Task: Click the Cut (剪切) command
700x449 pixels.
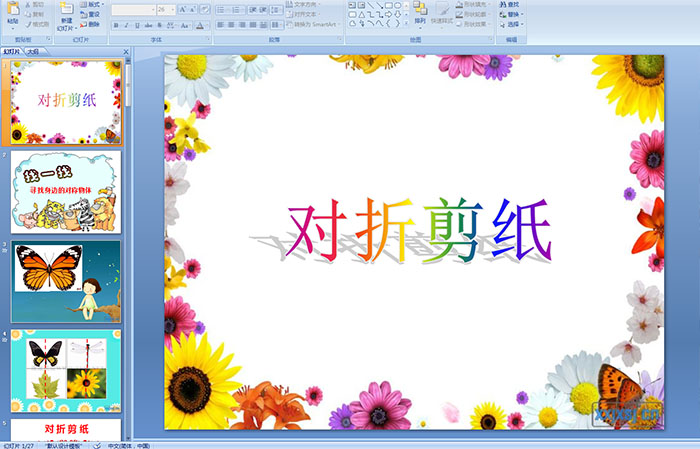Action: coord(35,4)
